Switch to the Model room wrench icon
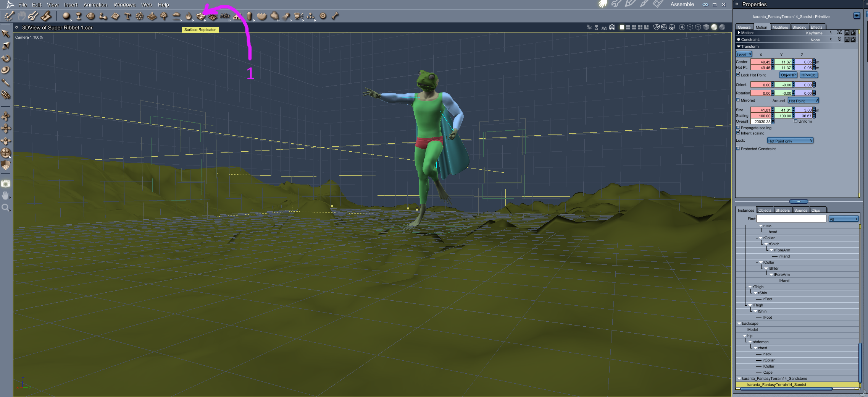Image resolution: width=868 pixels, height=397 pixels. tap(616, 4)
